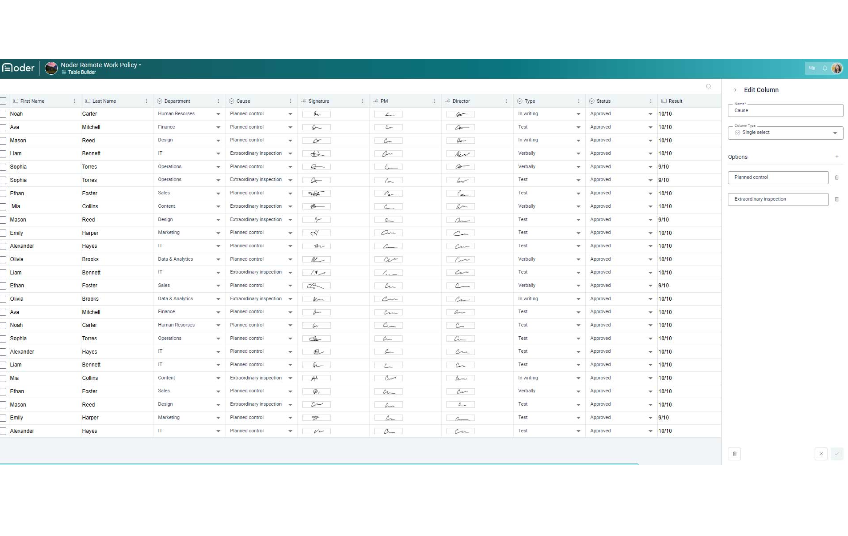Open the Marketing department dropdown in Emily Harper 9/10 row
This screenshot has width=848, height=536.
click(218, 418)
